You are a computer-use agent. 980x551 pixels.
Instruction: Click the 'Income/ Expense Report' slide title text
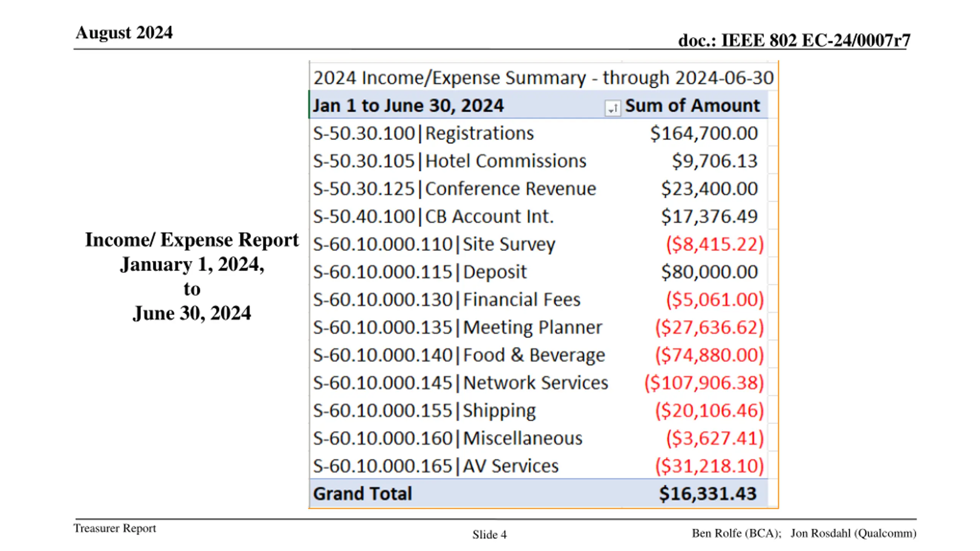coord(192,240)
